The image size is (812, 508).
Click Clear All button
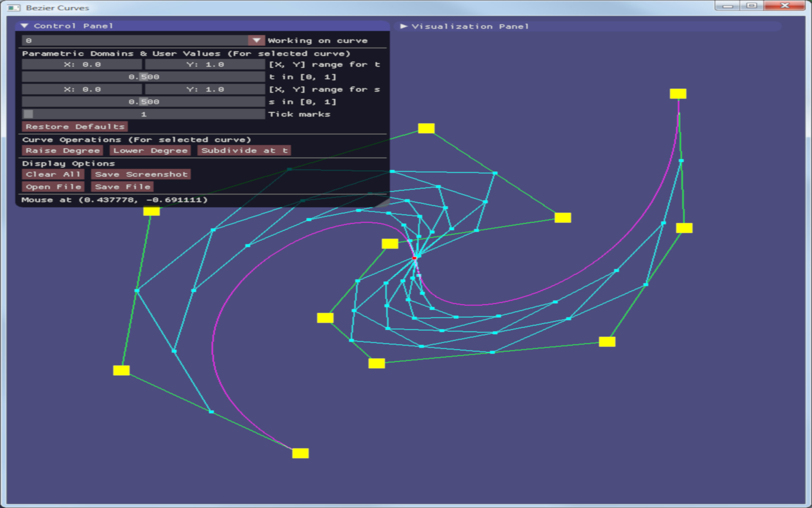(x=53, y=174)
